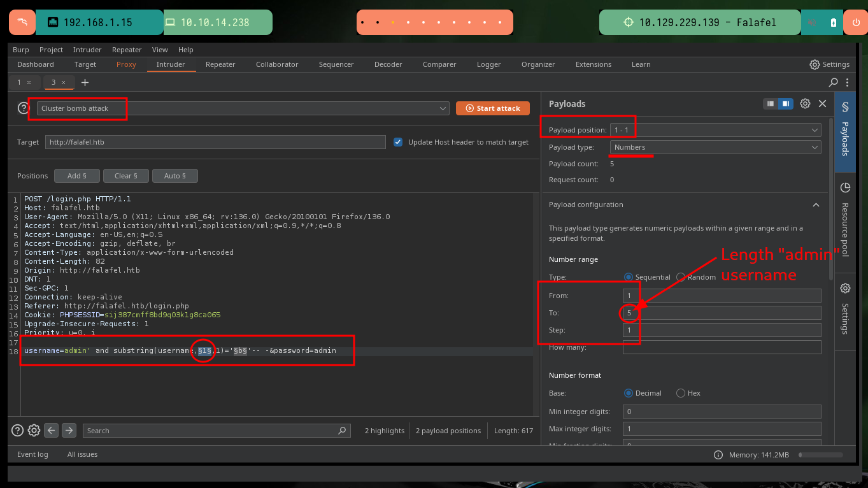This screenshot has width=868, height=488.
Task: Click the magnifier search icon on Intruder tab row
Action: (833, 82)
